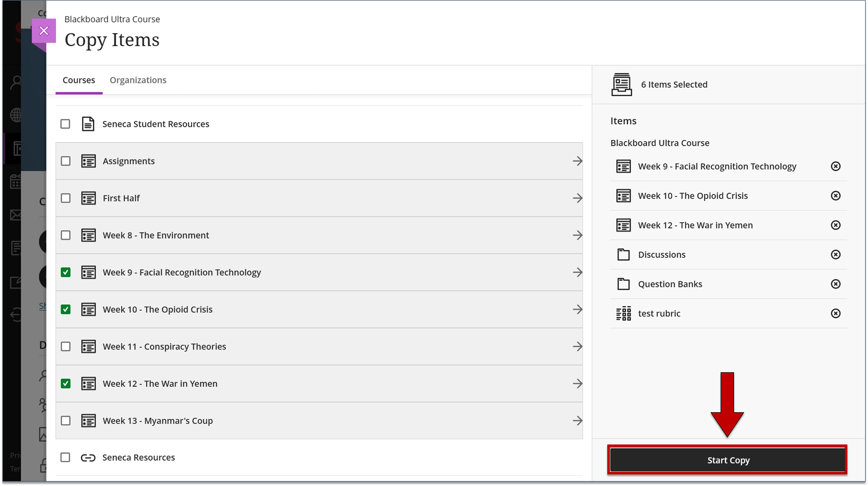Click the Seneca Student Resources document icon
The height and width of the screenshot is (486, 868).
(88, 124)
